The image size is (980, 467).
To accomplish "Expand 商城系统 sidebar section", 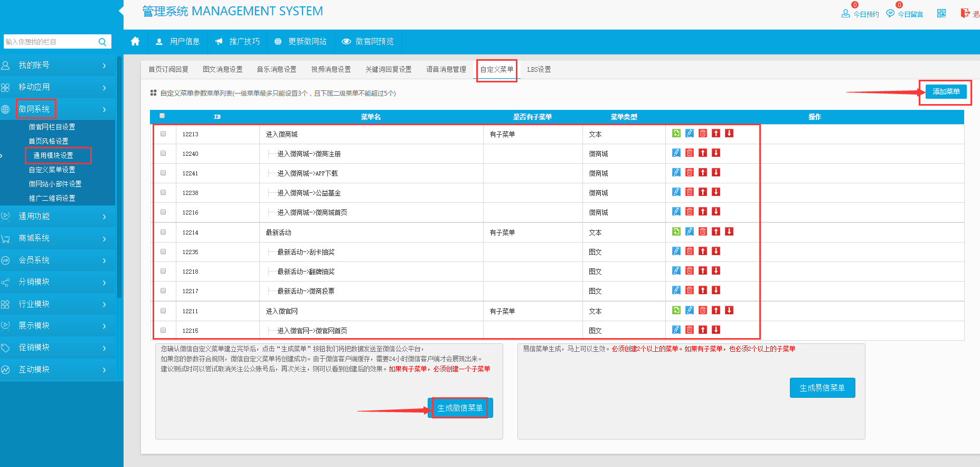I will [x=58, y=238].
